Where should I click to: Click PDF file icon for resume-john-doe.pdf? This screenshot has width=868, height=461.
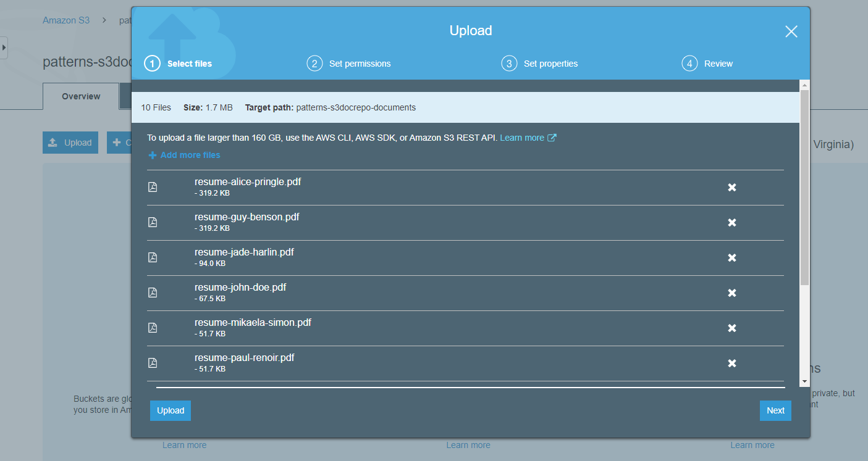(x=153, y=293)
